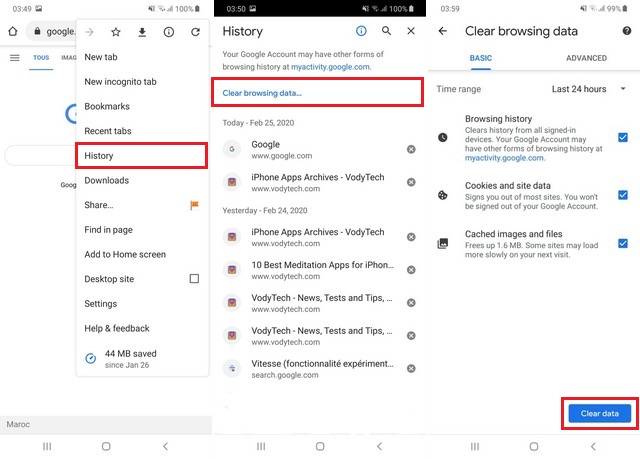Click the Clear browsing data... link

[262, 93]
